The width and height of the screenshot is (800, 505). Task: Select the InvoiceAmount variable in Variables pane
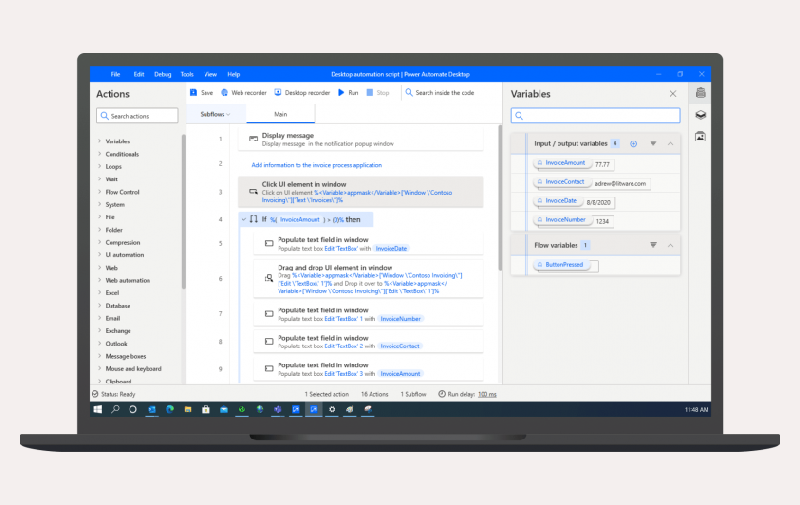563,163
